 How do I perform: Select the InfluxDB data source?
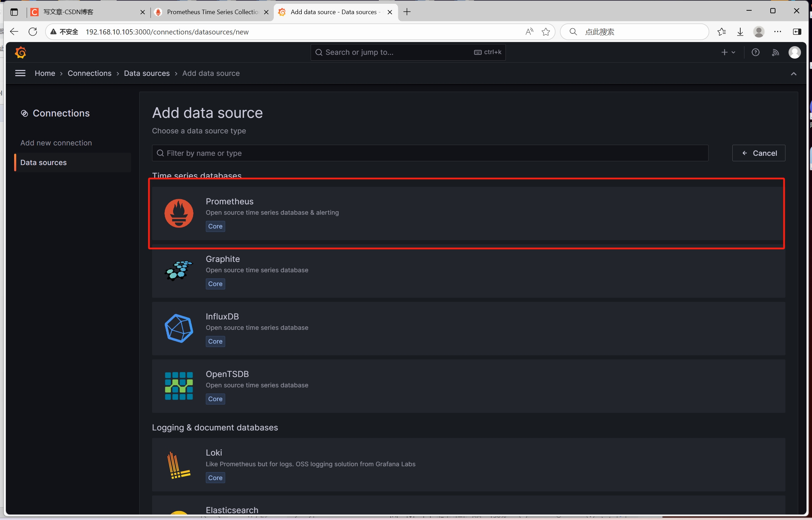[x=468, y=329]
